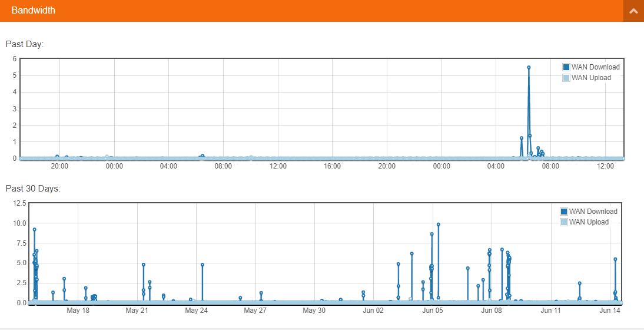Select the WAN Upload label in Past Day legend
Viewport: 644px width, 330px height.
[x=592, y=78]
